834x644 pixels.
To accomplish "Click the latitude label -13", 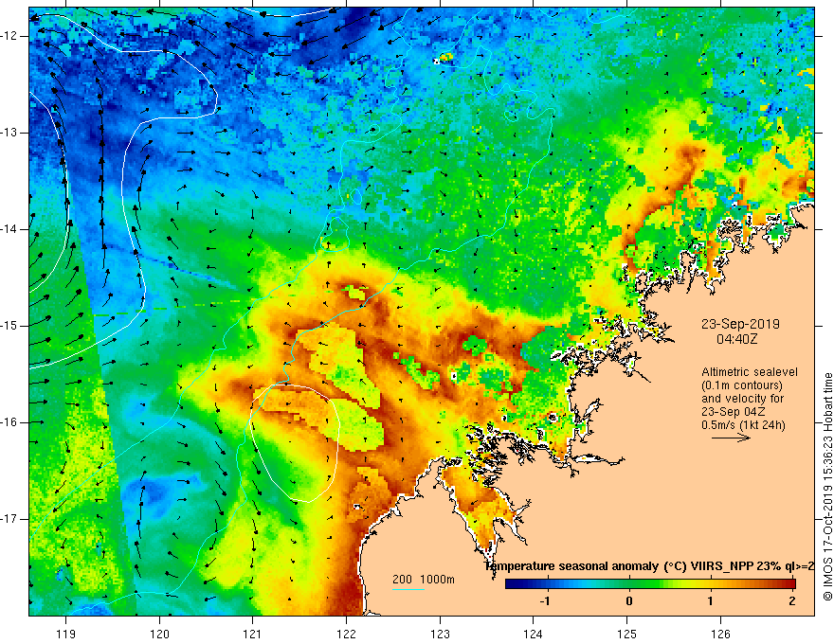I will pyautogui.click(x=10, y=133).
